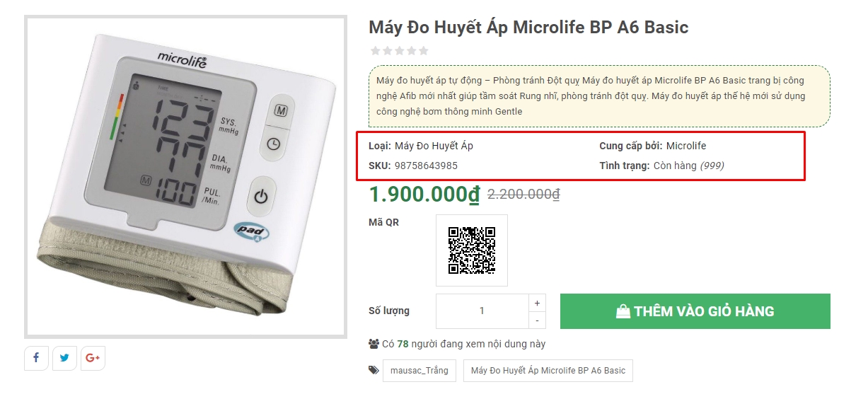Share product on Facebook

click(36, 358)
